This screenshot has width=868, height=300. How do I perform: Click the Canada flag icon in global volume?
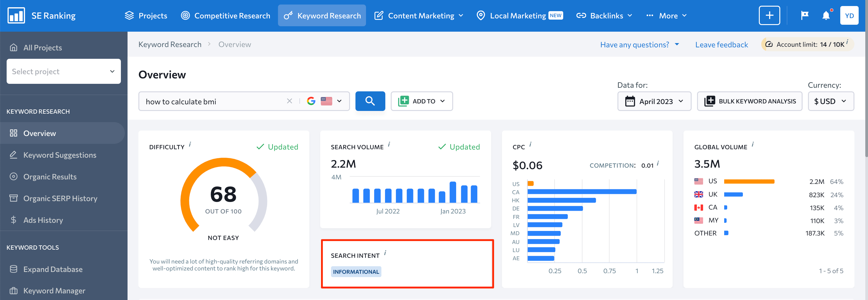(699, 208)
